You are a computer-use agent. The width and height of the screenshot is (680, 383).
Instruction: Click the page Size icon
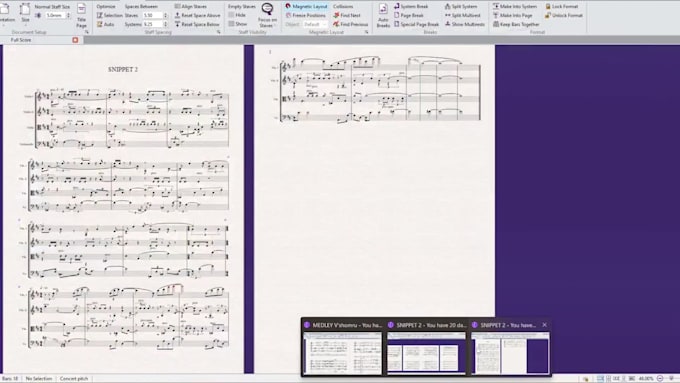tap(25, 13)
